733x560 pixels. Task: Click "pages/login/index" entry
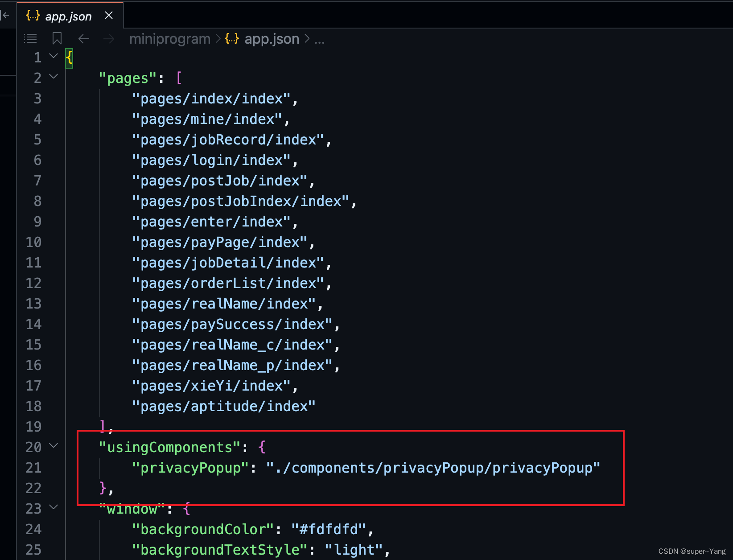[x=211, y=161]
